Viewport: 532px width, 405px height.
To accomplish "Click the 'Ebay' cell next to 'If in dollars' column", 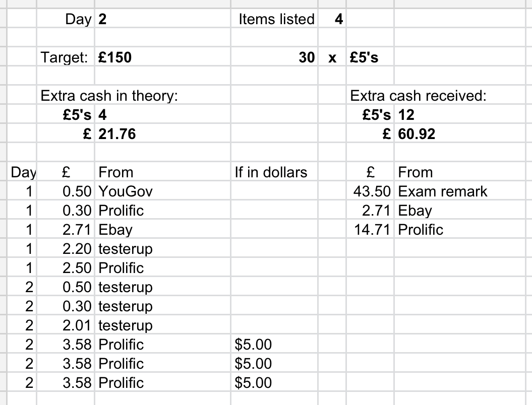I will (115, 230).
